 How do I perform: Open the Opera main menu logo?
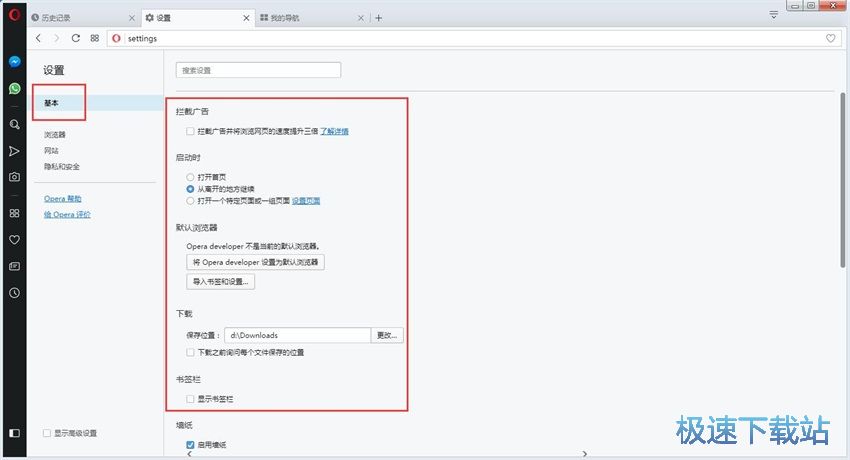pos(15,15)
